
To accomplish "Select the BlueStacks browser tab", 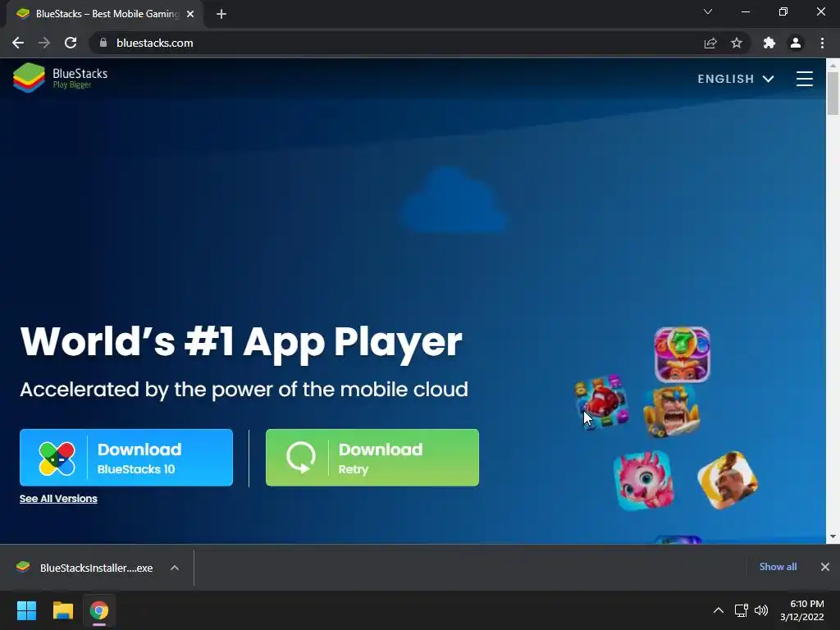I will (104, 14).
